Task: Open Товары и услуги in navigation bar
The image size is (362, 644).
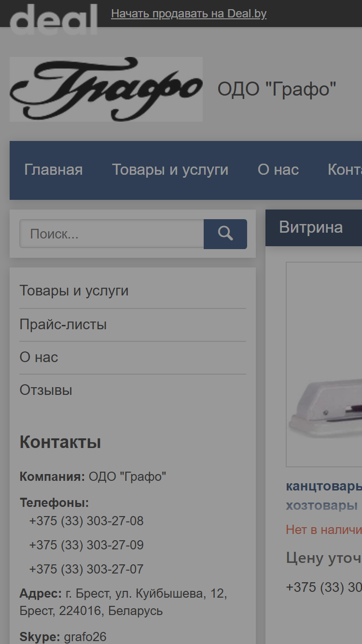Action: [x=170, y=170]
